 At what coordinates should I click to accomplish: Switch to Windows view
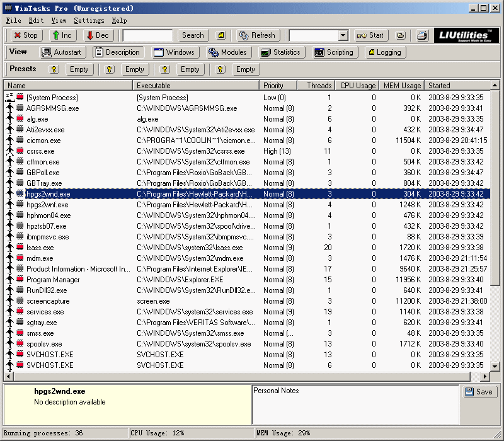(175, 52)
